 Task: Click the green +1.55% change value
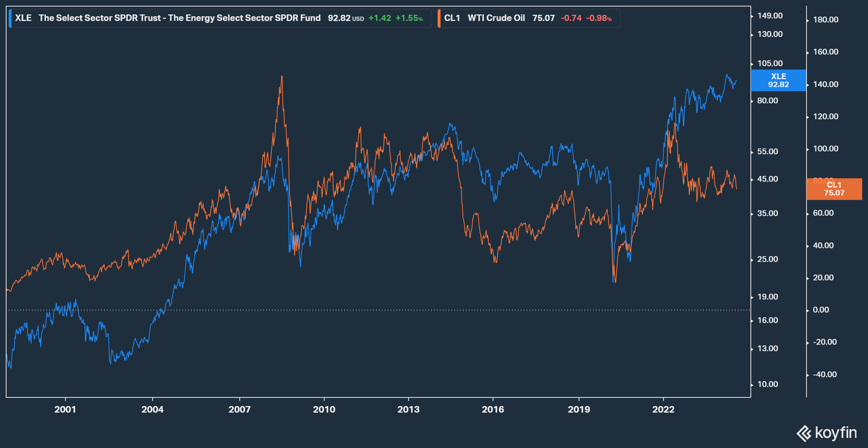(x=409, y=18)
